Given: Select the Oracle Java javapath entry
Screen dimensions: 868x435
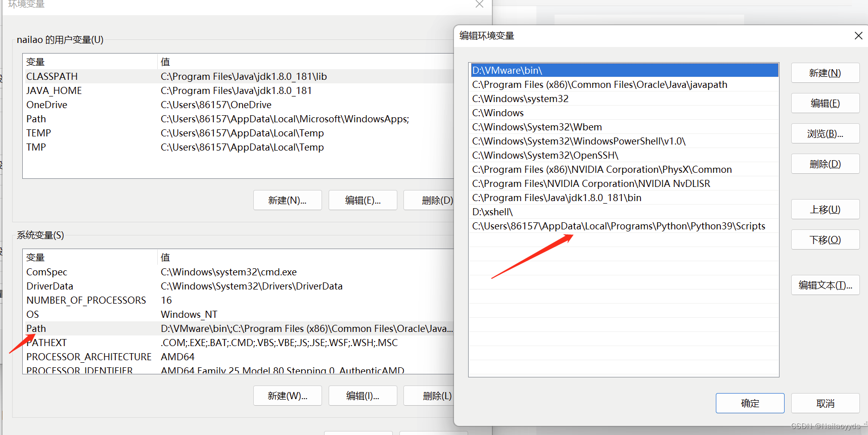Looking at the screenshot, I should (624, 84).
